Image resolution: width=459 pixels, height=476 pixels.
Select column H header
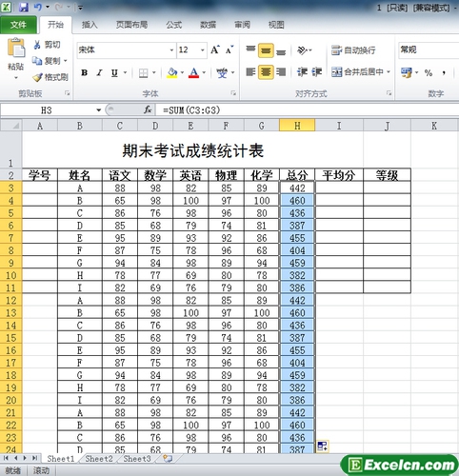pos(297,126)
